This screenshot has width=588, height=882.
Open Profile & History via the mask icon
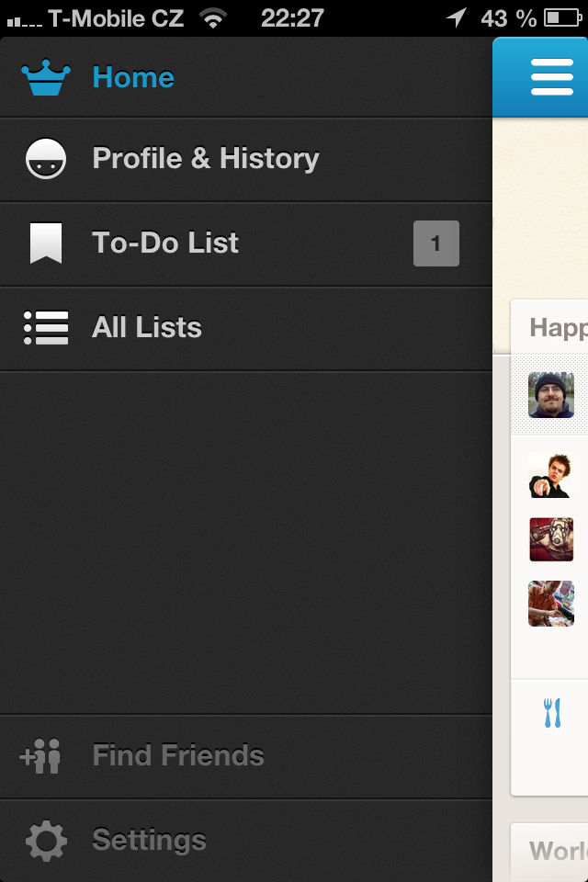pyautogui.click(x=46, y=158)
